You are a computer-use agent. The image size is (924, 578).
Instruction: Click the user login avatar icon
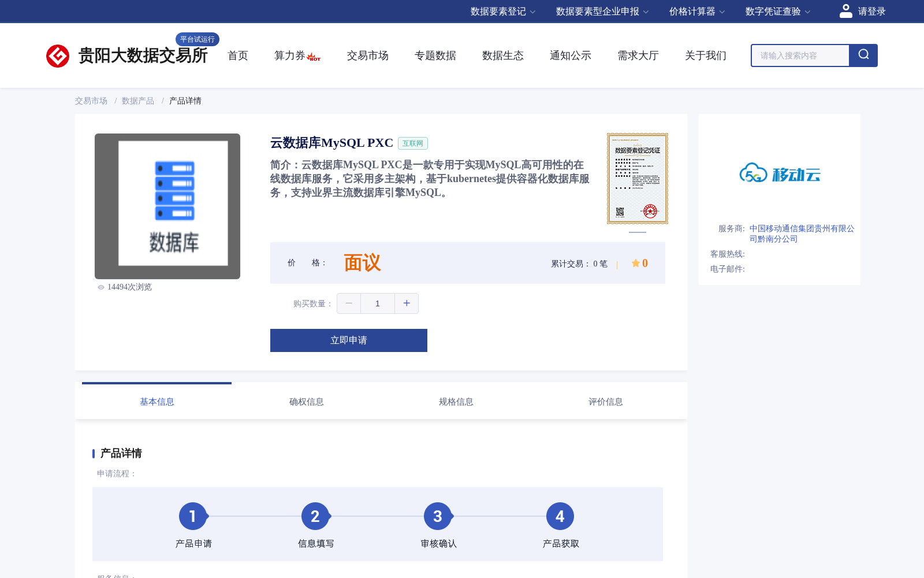pyautogui.click(x=845, y=11)
